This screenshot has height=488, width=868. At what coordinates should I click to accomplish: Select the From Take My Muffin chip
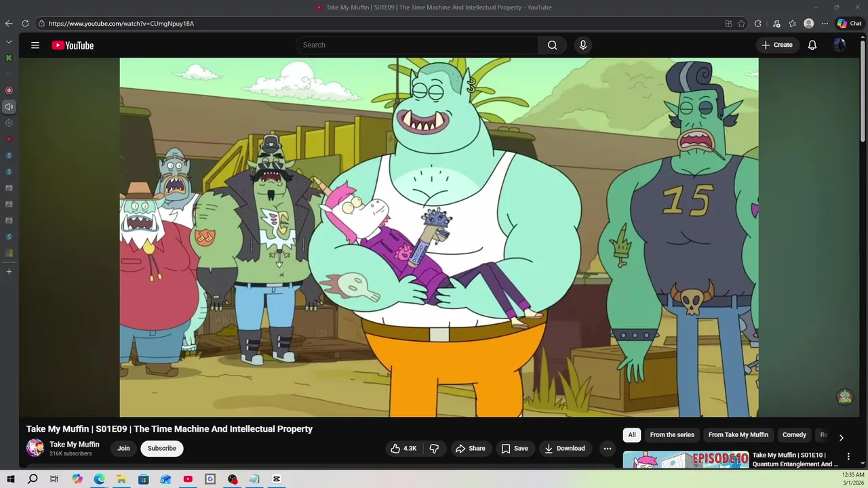pos(738,435)
